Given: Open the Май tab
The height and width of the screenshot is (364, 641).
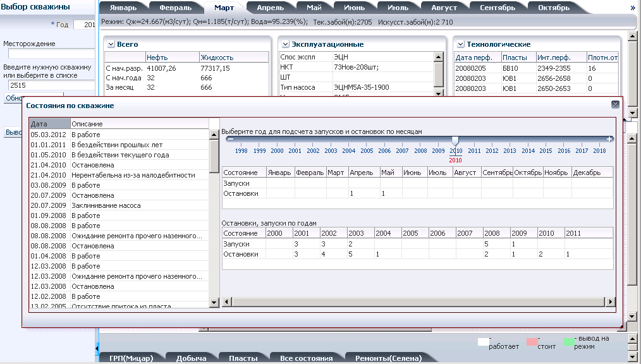Looking at the screenshot, I should (314, 8).
